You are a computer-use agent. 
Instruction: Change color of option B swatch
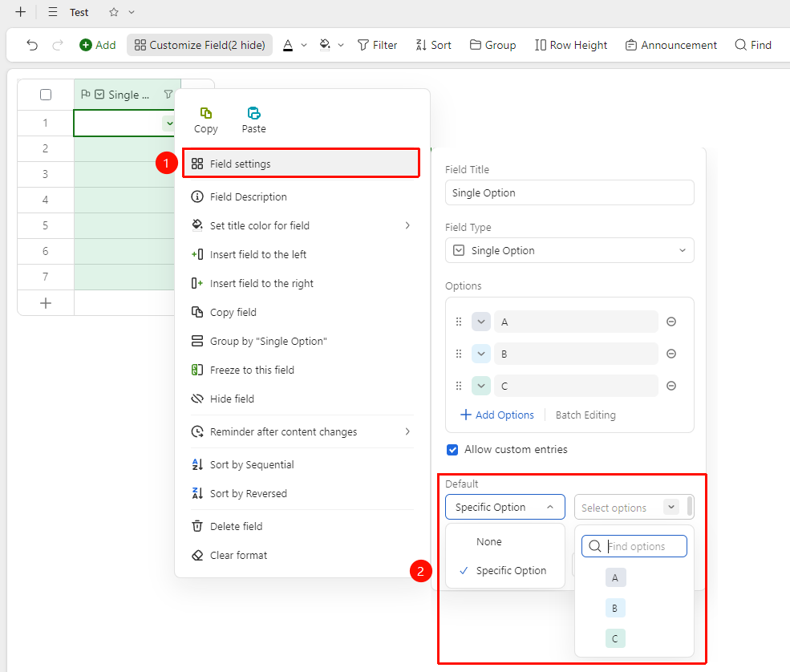click(x=481, y=354)
